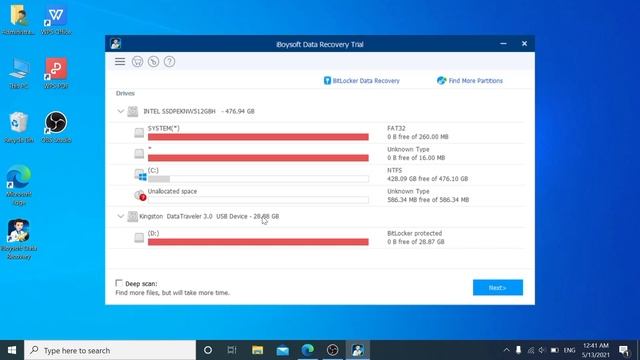Click the Kingston USB disk icon

[x=133, y=216]
